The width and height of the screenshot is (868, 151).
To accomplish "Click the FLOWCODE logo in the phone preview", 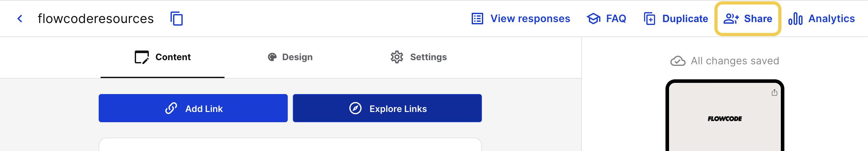I will pos(725,119).
